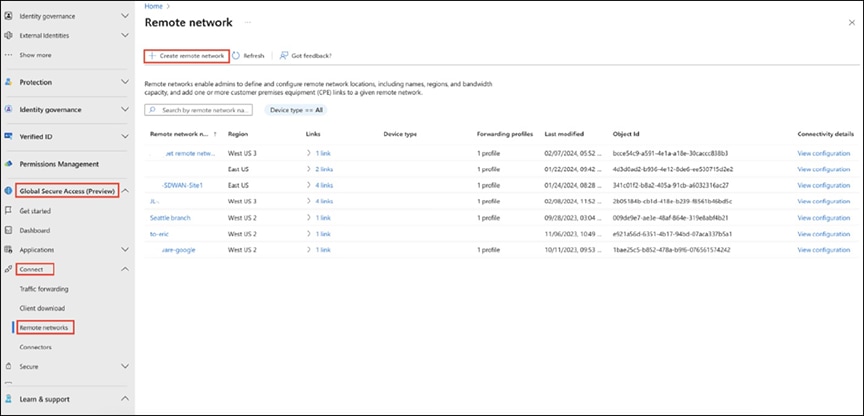View configuration for object bcce54c9 row
Image resolution: width=864 pixels, height=416 pixels.
tap(824, 153)
